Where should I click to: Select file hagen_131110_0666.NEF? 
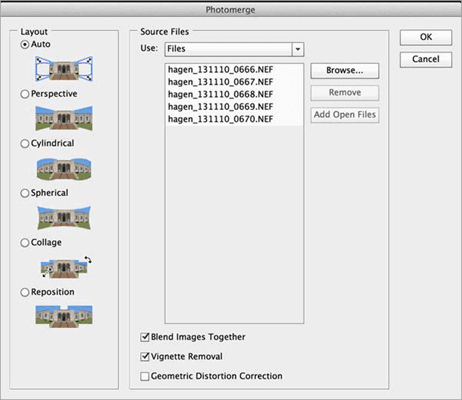tap(234, 70)
